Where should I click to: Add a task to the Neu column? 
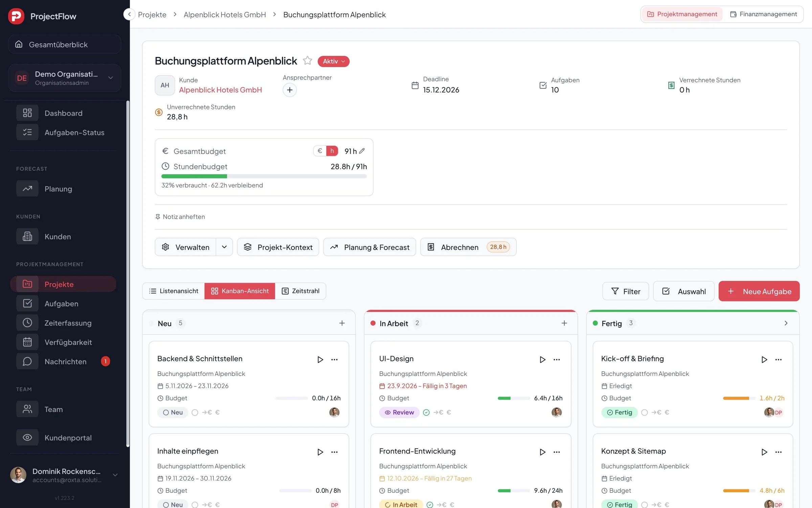342,323
